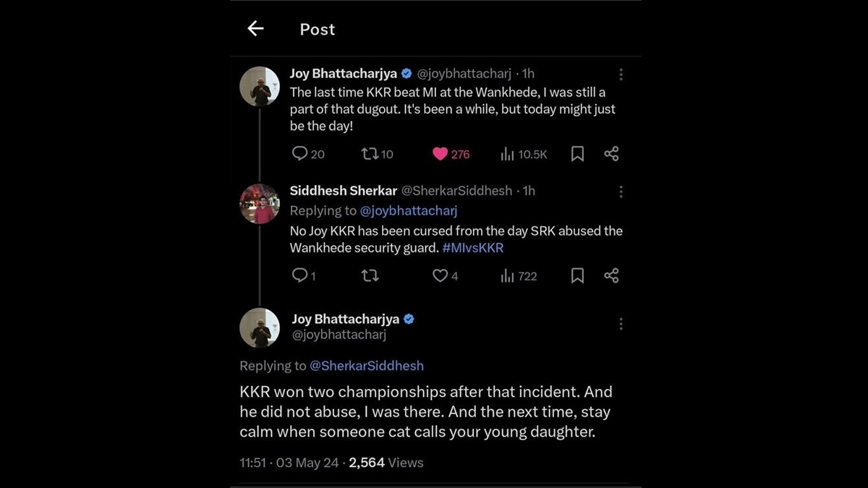Screen dimensions: 868x488
Task: Bookmark Siddhesh Sherkar's reply
Action: 577,275
